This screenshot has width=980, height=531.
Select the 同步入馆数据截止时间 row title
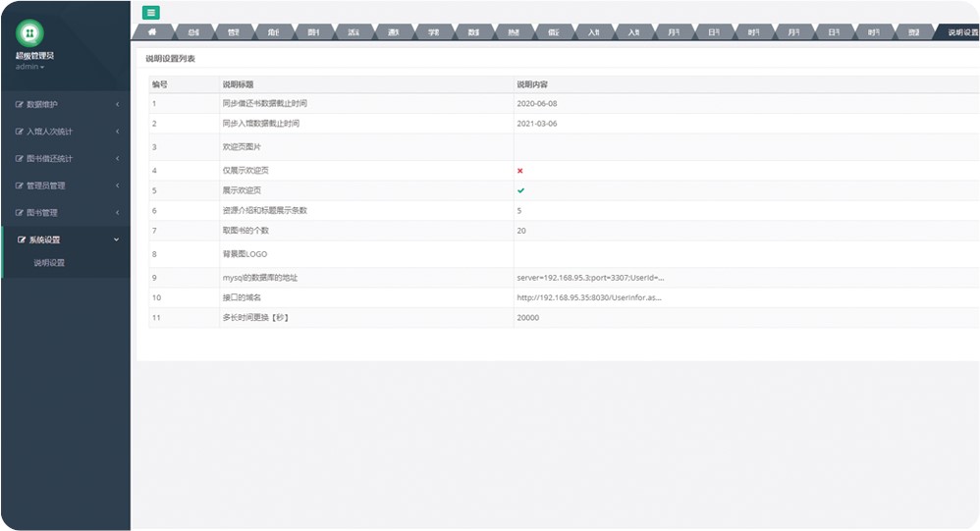260,124
